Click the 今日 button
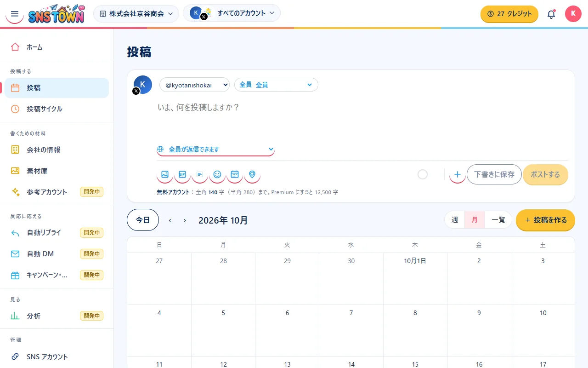 pos(143,220)
